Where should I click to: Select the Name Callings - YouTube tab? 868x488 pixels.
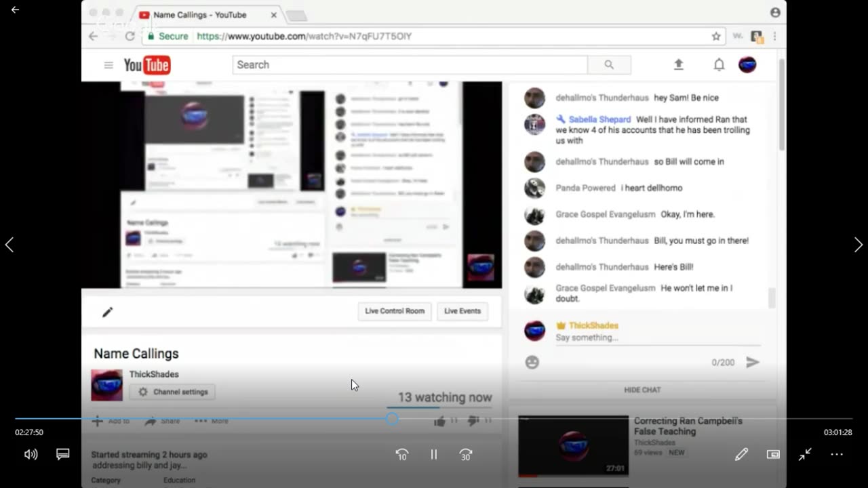tap(205, 15)
